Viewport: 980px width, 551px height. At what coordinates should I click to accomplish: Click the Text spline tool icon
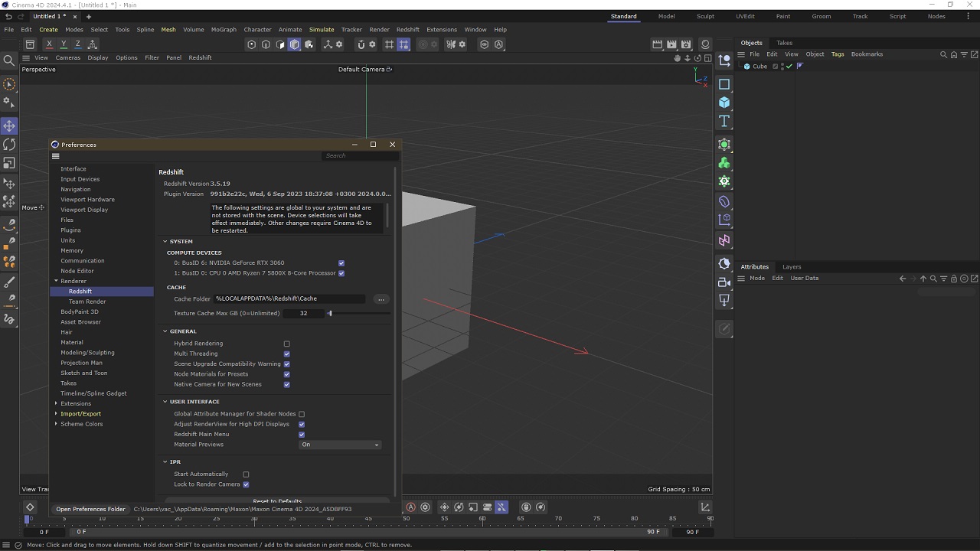click(724, 122)
